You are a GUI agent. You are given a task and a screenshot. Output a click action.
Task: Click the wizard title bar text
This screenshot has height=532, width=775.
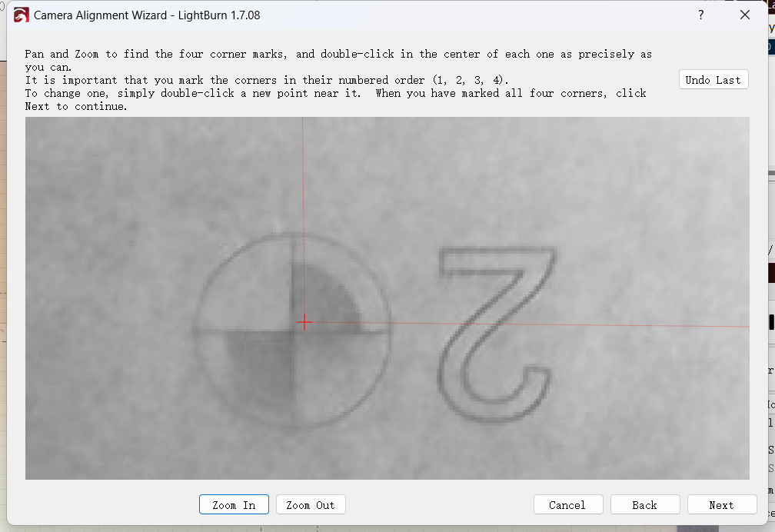click(147, 15)
